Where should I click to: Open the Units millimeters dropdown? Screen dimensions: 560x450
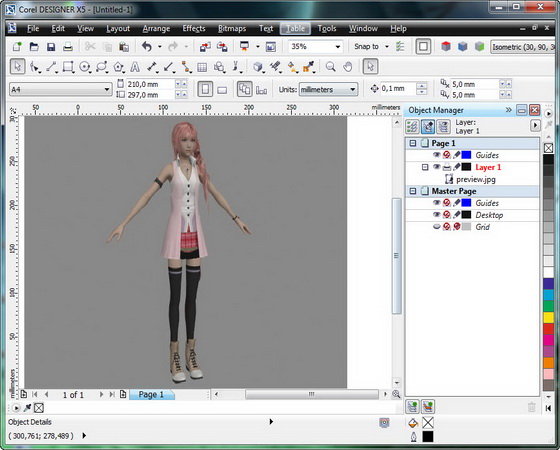pyautogui.click(x=352, y=89)
